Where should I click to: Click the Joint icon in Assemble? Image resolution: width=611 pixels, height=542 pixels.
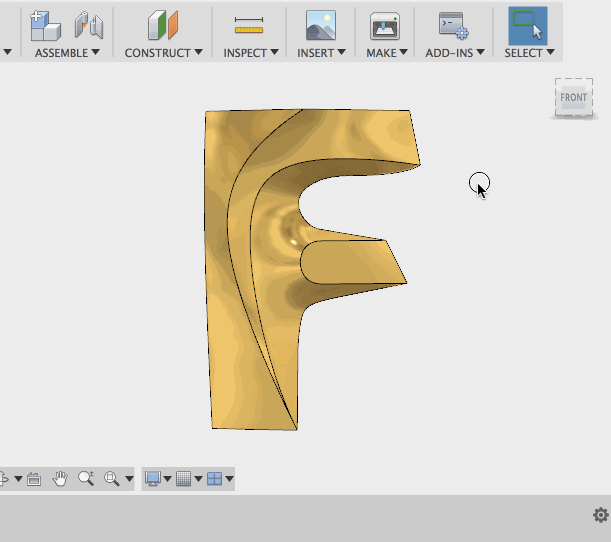tap(89, 24)
